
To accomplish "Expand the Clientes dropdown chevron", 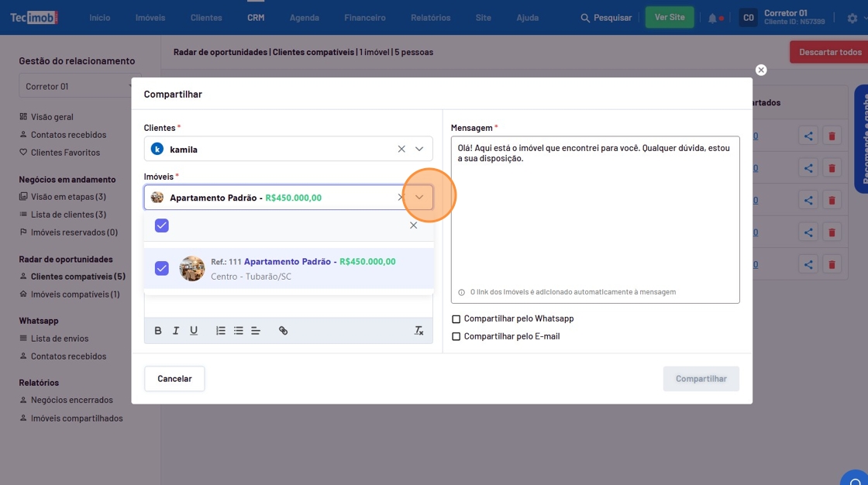I will click(419, 150).
